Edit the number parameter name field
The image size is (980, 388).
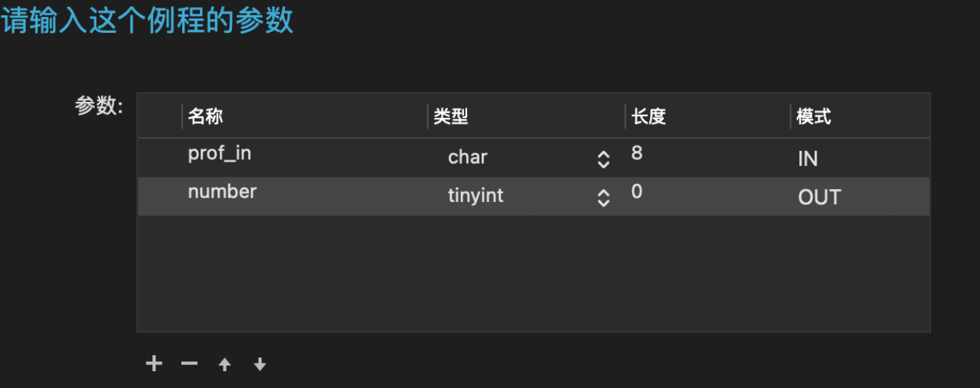click(x=222, y=191)
